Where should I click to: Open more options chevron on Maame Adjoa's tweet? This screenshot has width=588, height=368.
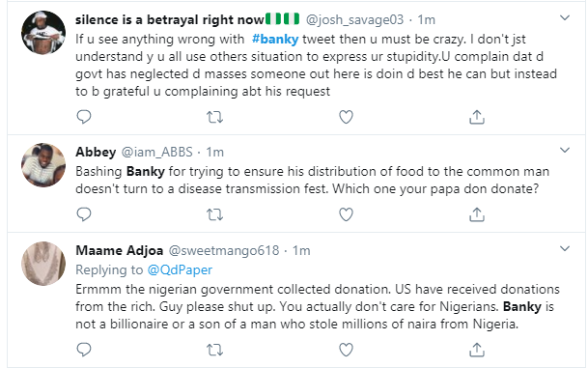pos(565,248)
